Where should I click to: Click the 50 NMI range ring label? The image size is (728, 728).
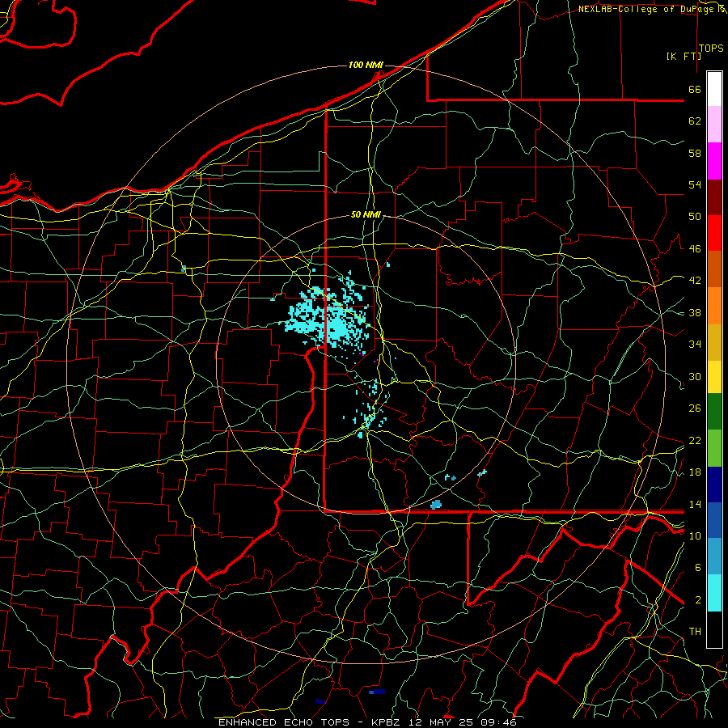pyautogui.click(x=366, y=214)
